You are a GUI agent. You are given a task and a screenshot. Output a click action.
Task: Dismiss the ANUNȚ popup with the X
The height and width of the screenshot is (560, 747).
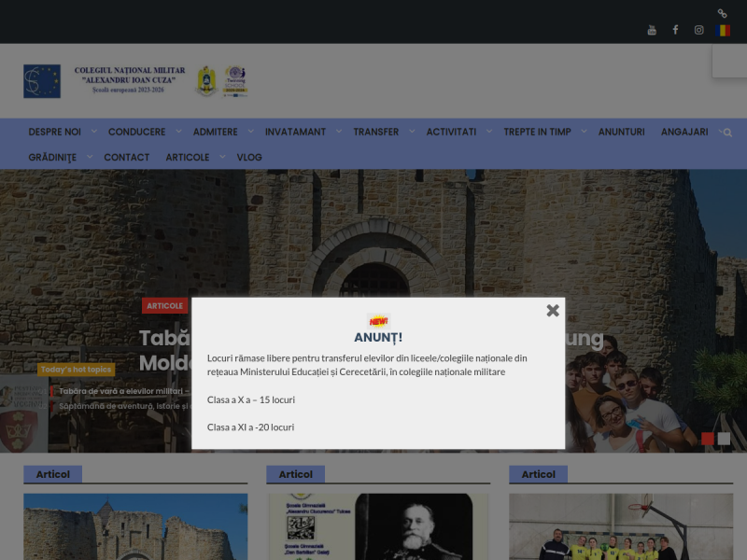pyautogui.click(x=552, y=310)
